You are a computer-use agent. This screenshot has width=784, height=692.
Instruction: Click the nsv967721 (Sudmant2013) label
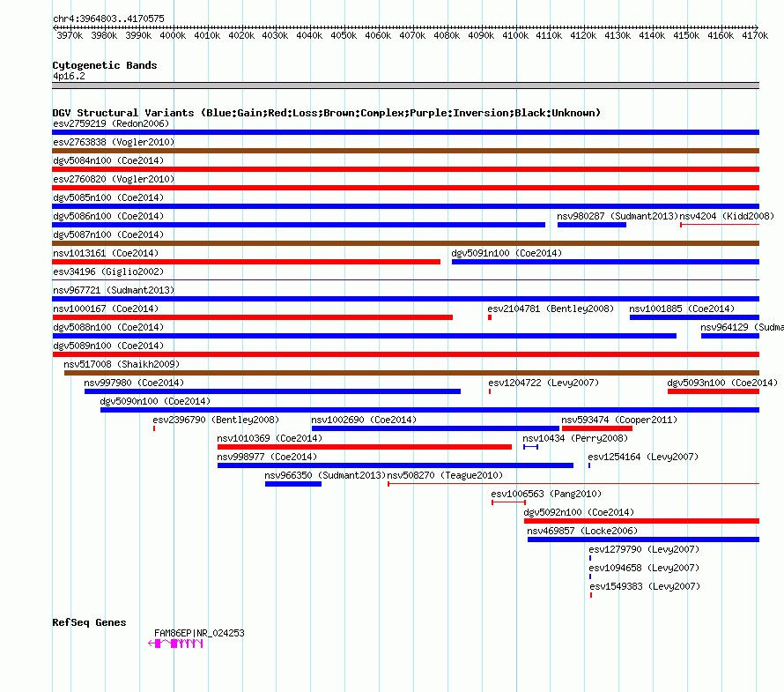pos(114,290)
